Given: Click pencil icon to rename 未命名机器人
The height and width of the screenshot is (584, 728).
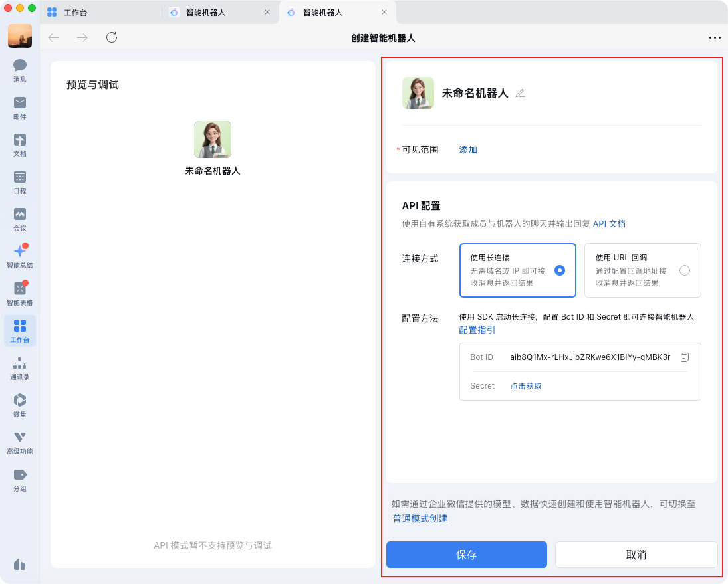Looking at the screenshot, I should 520,94.
